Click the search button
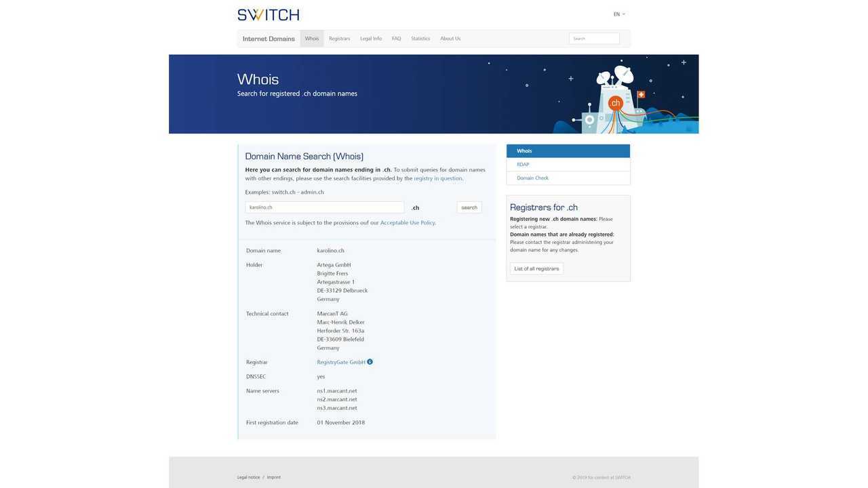Image resolution: width=868 pixels, height=488 pixels. (469, 207)
